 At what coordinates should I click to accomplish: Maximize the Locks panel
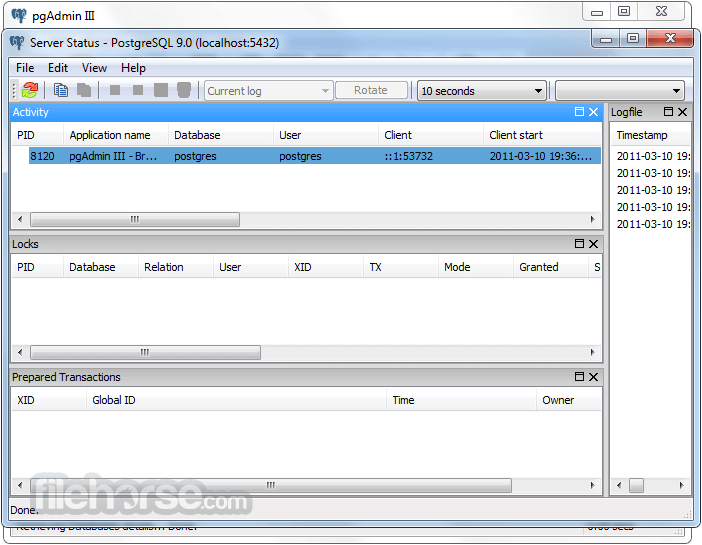pos(579,244)
